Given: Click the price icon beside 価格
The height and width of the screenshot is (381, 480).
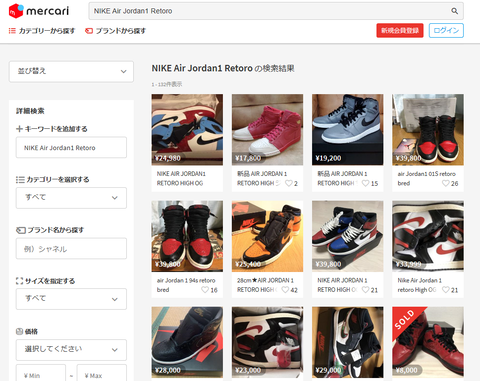Looking at the screenshot, I should click(x=19, y=331).
